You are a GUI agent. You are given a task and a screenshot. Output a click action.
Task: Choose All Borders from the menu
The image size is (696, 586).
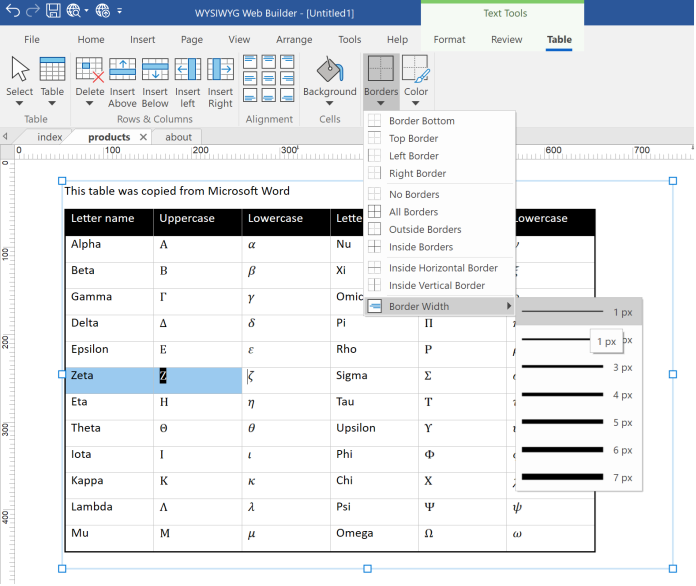point(413,212)
